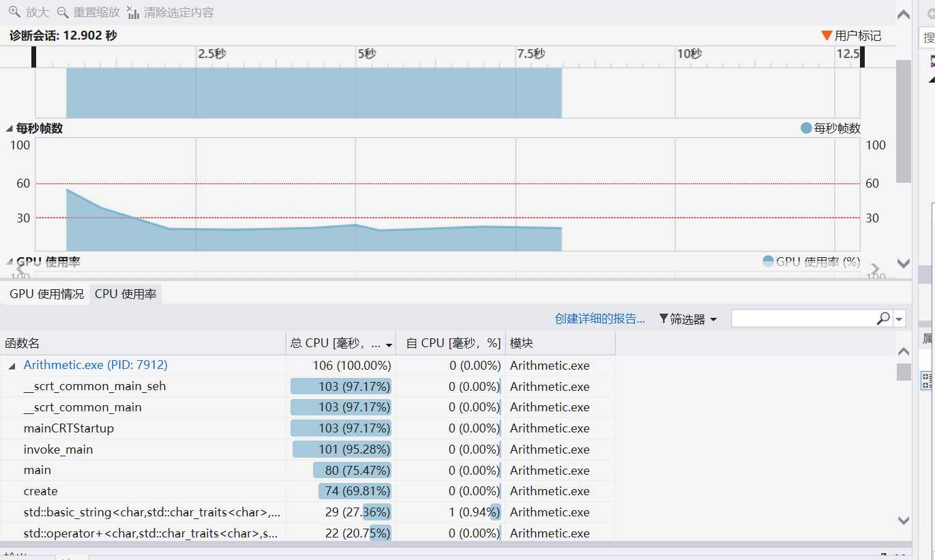Collapse the 每秒帧数 graph section
The width and height of the screenshot is (935, 560).
(x=10, y=128)
